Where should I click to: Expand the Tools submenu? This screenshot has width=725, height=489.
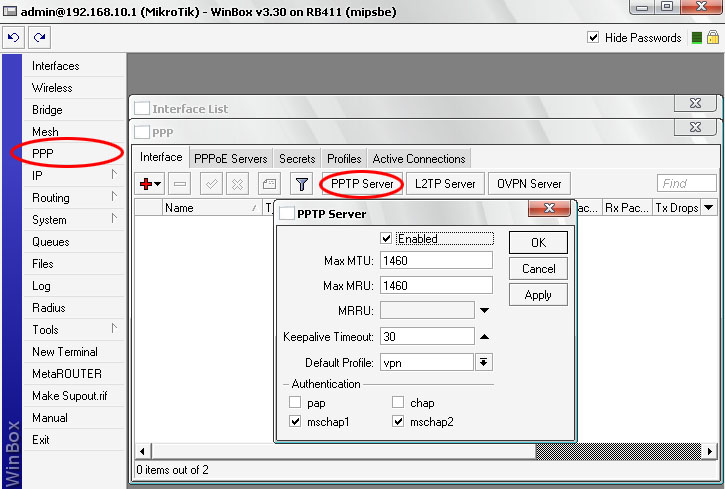(114, 329)
